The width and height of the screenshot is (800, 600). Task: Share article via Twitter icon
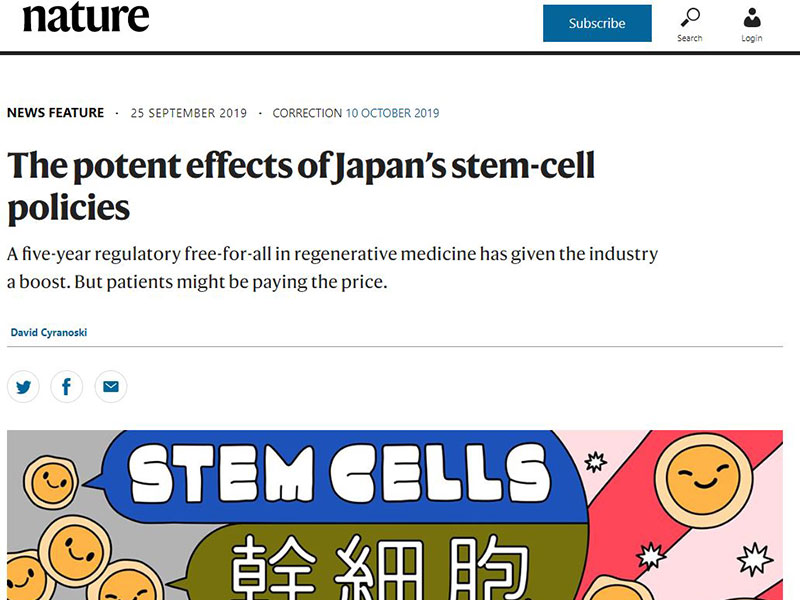[23, 387]
